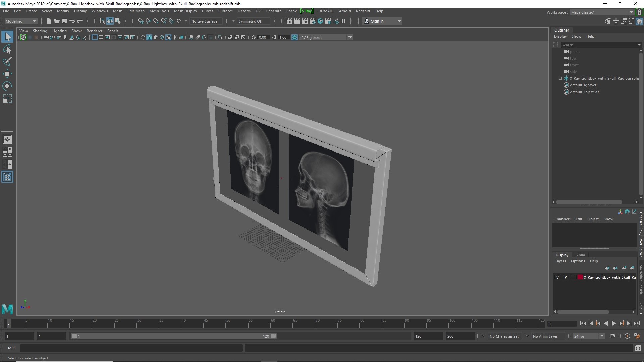Screen dimensions: 644x362
Task: Open the Mesh Tools menu
Action: [159, 11]
